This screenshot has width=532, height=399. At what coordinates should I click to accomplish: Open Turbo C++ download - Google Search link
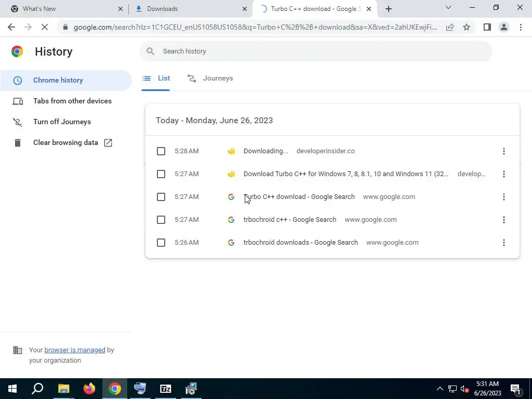(299, 197)
